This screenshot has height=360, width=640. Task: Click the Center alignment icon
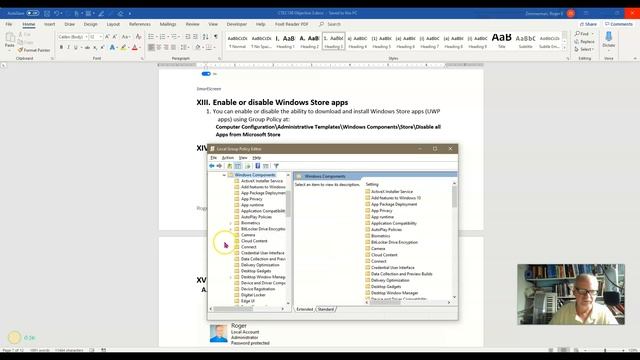(x=159, y=48)
